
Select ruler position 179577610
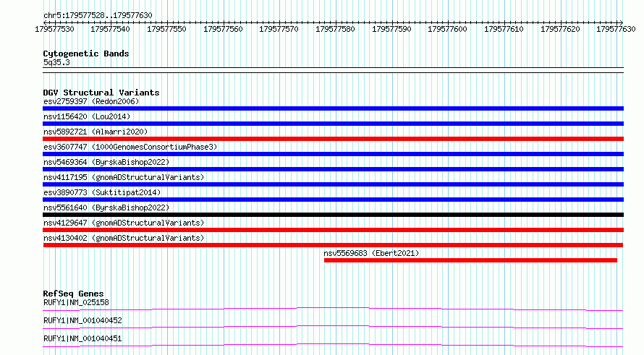coord(504,29)
